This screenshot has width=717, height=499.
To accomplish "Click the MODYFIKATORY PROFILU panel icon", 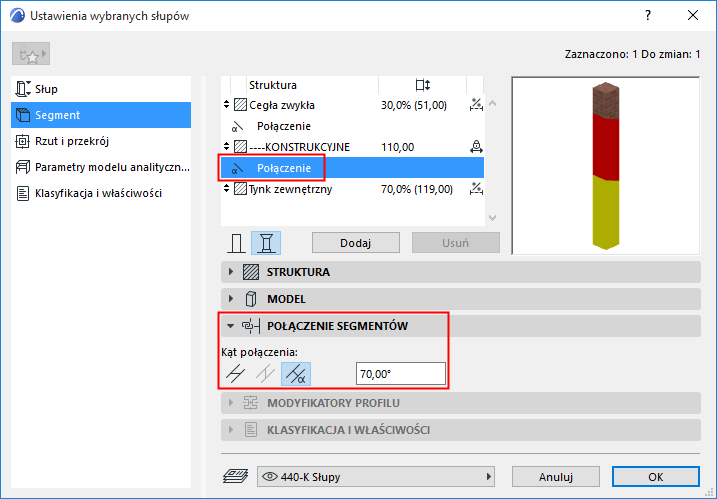I will [251, 403].
